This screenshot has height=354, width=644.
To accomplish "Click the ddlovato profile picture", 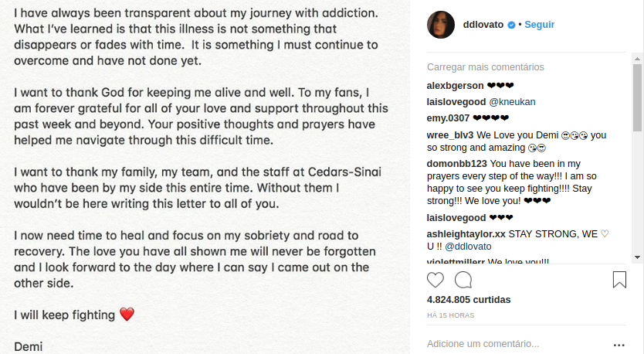I will point(440,25).
